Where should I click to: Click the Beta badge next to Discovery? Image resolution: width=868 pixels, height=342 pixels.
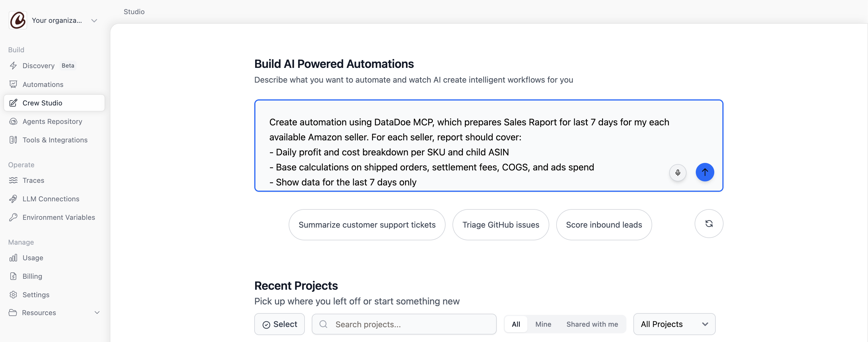68,66
